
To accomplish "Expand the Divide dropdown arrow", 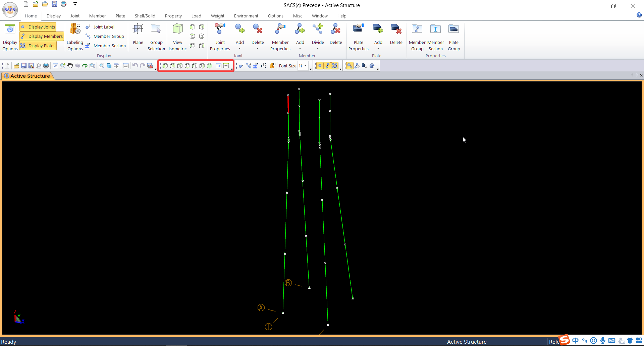I will (x=318, y=49).
